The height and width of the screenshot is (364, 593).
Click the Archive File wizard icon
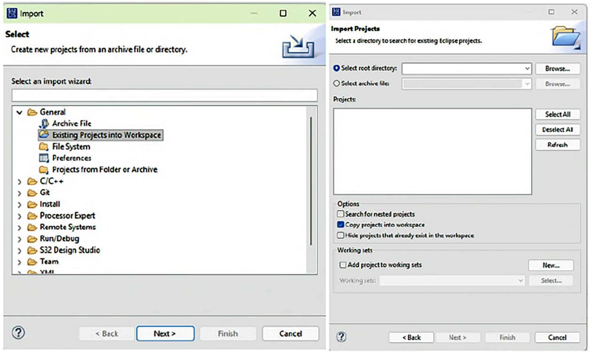coord(44,123)
